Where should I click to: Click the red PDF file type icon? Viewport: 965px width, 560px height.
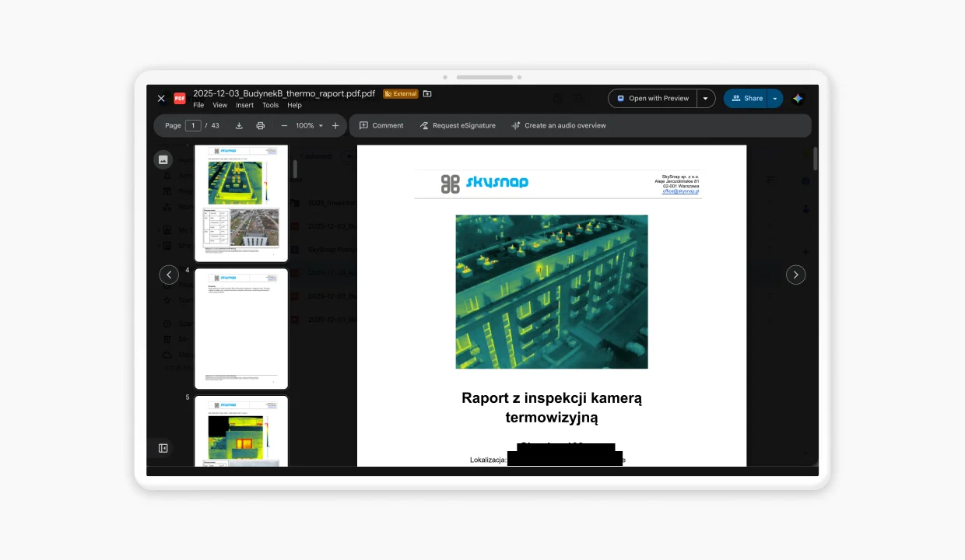tap(180, 98)
